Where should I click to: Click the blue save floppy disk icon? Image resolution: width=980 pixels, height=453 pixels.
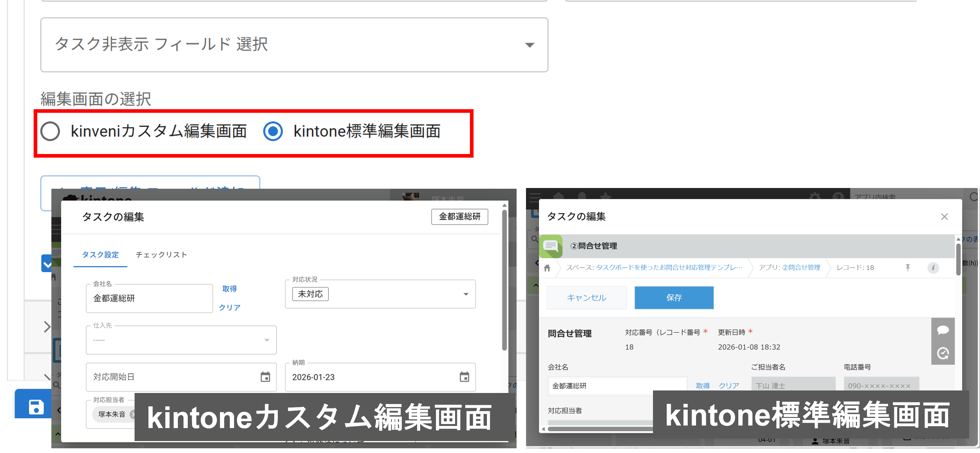click(35, 406)
